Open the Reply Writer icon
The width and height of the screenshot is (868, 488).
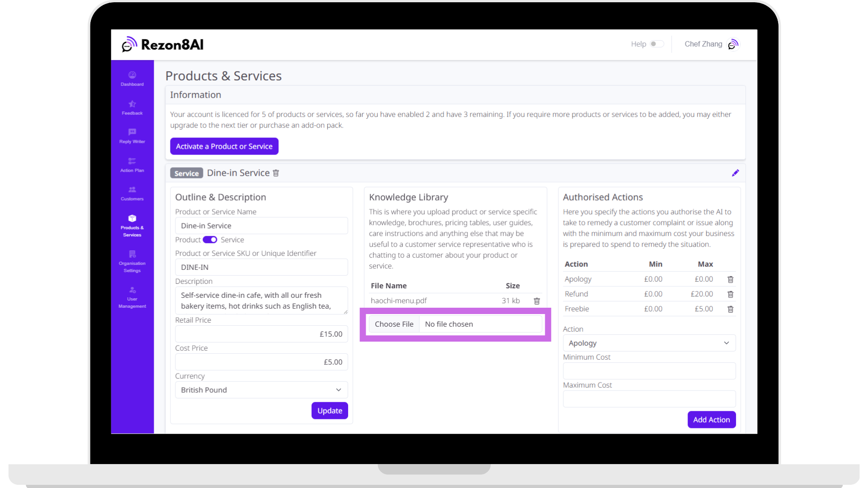coord(132,132)
